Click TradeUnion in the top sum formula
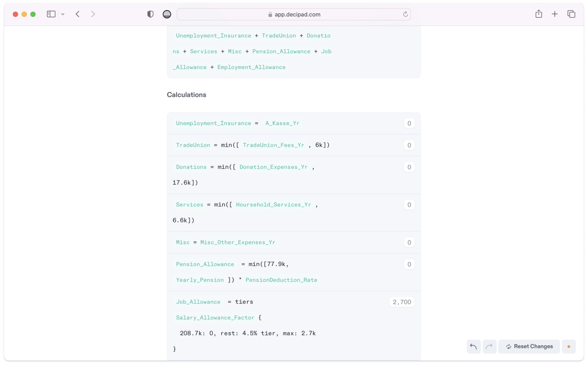The height and width of the screenshot is (366, 588). pyautogui.click(x=279, y=36)
